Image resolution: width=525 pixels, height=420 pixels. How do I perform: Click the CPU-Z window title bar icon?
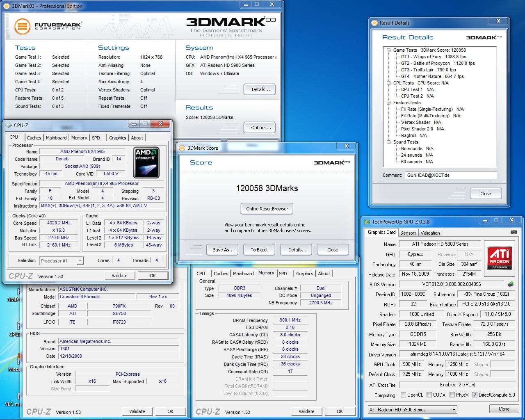tap(9, 126)
